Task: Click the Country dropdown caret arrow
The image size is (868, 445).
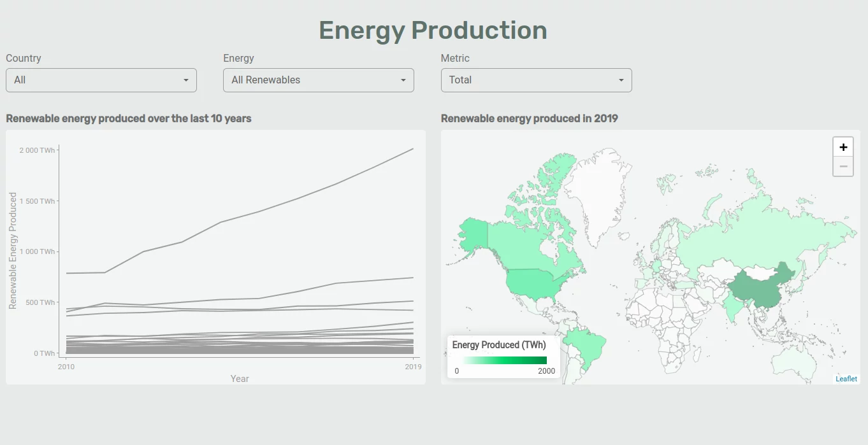Action: coord(186,80)
